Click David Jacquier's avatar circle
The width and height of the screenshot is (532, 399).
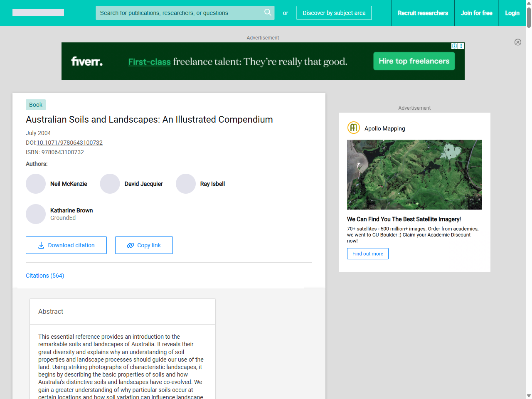pos(110,184)
